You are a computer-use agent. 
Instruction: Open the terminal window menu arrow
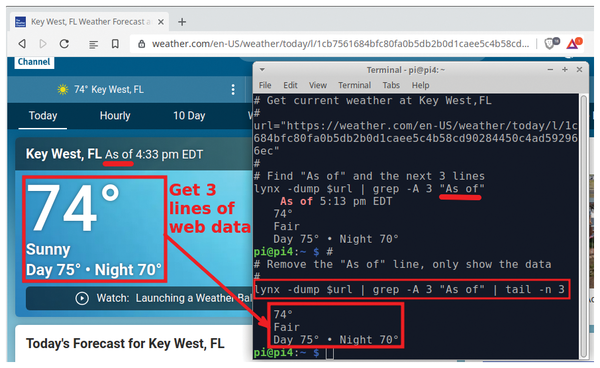(262, 70)
